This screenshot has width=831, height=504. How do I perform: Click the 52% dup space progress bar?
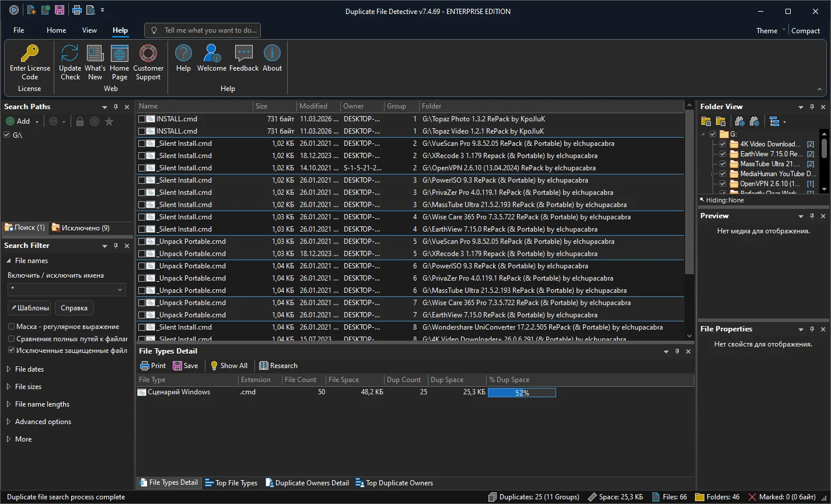click(522, 393)
